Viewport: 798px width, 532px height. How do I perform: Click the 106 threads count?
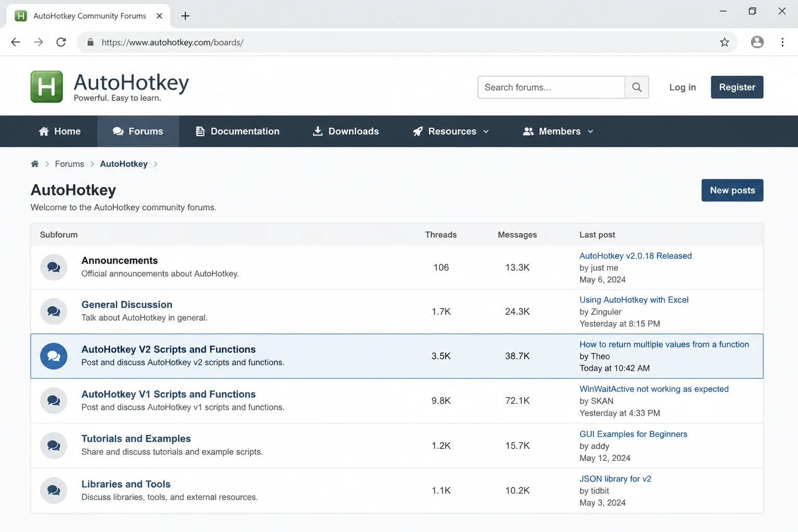[x=441, y=268]
